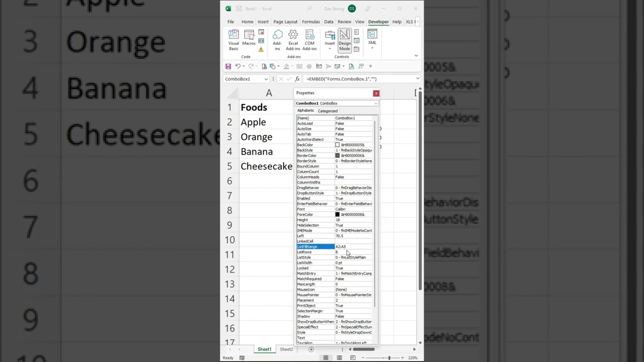Click the ForeColor black swatch
The width and height of the screenshot is (644, 362).
point(338,215)
